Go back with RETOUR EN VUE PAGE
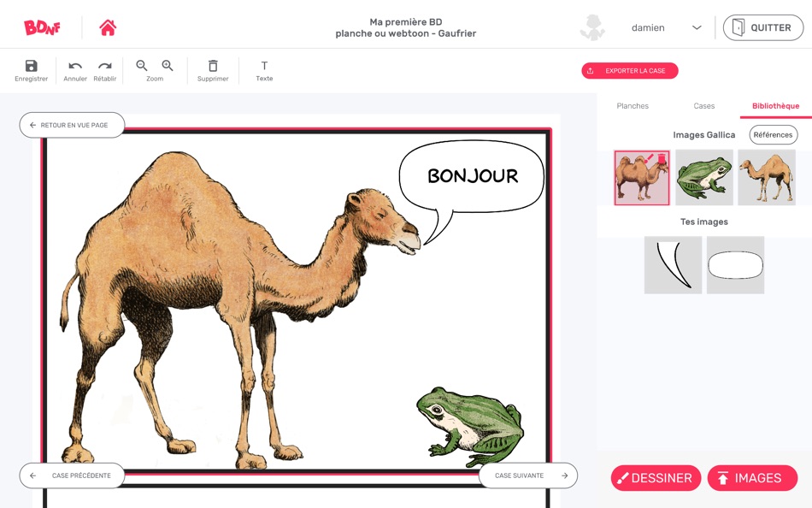812x508 pixels. 72,125
